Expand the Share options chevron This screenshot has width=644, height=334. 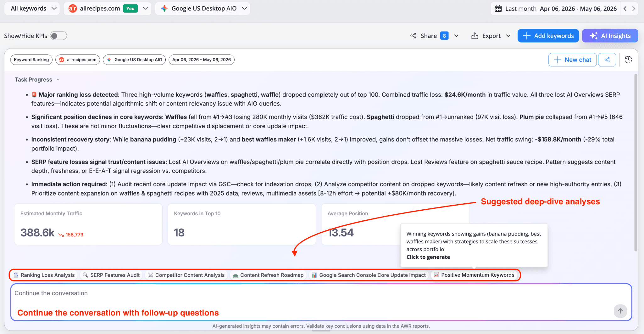(456, 36)
